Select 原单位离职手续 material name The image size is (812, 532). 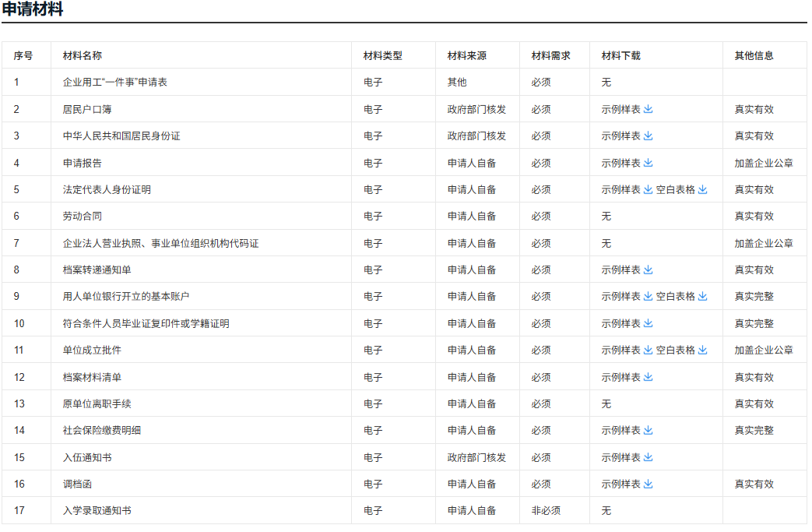coord(97,403)
